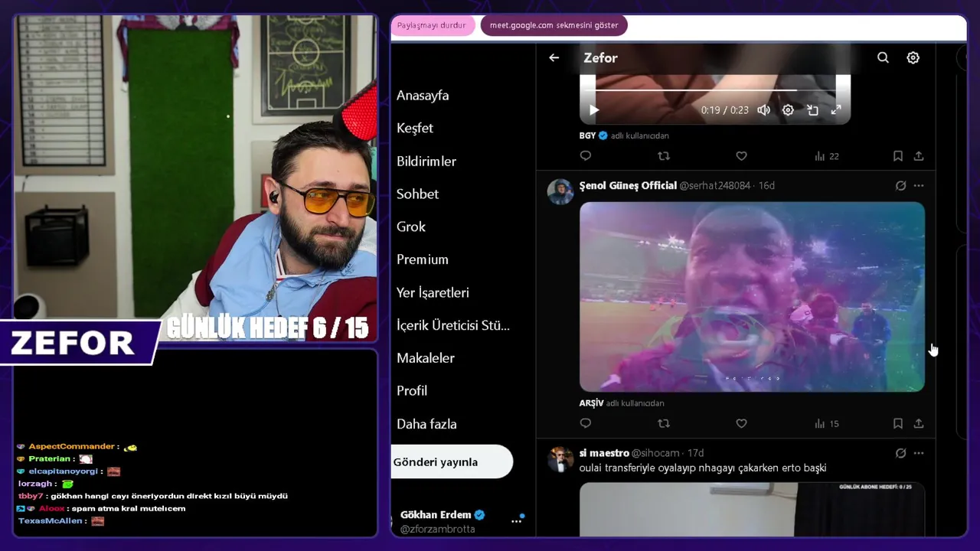This screenshot has height=551, width=980.
Task: Open Makaleler
Action: [x=426, y=357]
